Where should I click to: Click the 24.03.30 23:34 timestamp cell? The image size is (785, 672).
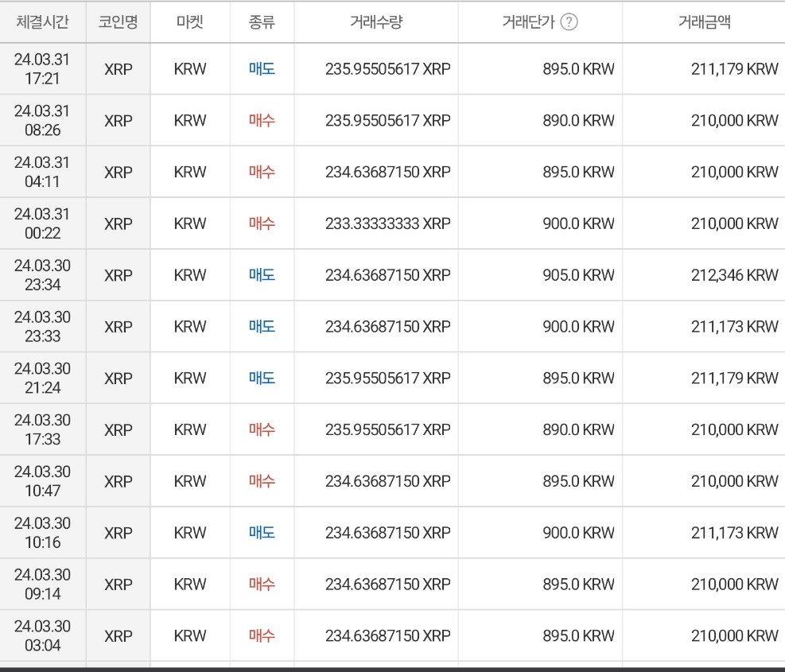click(x=43, y=275)
